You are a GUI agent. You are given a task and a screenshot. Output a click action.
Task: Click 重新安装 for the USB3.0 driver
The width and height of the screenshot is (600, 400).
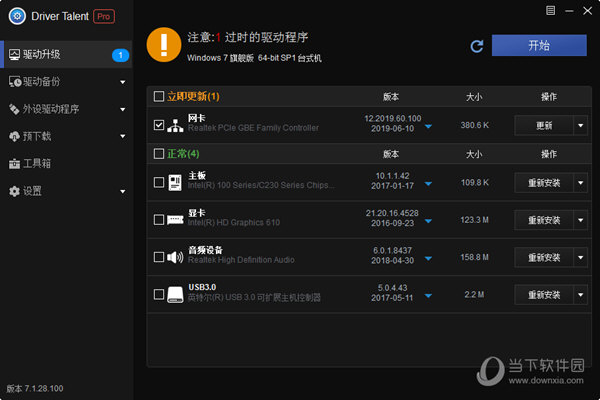tap(544, 295)
